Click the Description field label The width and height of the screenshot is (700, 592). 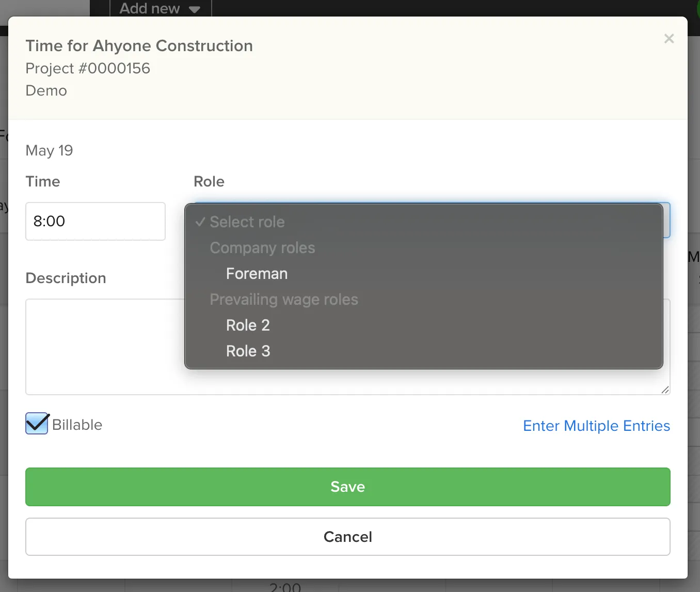tap(66, 278)
